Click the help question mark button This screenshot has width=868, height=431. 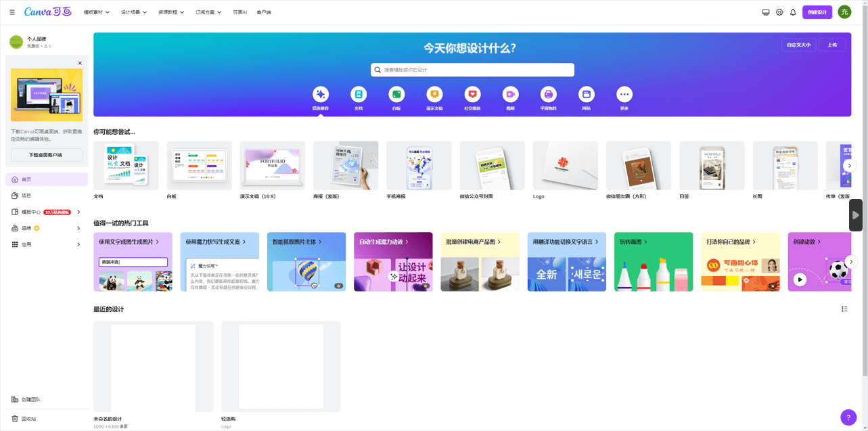[848, 417]
